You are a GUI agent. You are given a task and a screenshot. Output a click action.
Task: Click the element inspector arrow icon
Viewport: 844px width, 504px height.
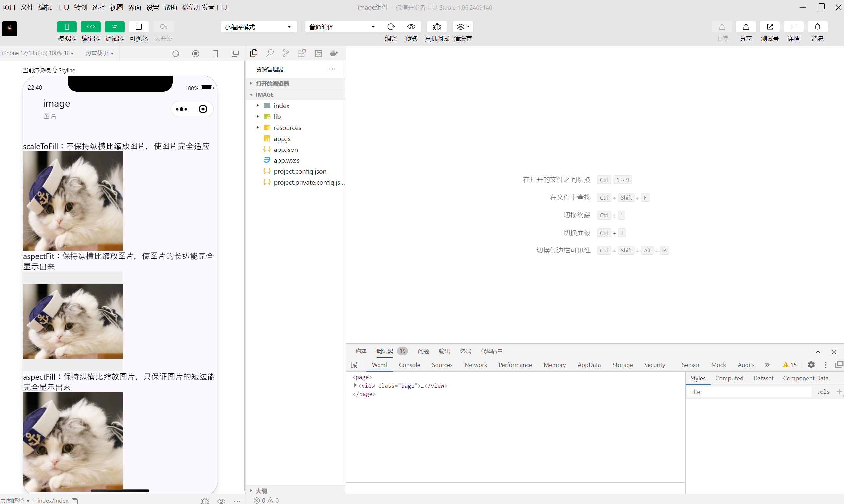pyautogui.click(x=354, y=365)
